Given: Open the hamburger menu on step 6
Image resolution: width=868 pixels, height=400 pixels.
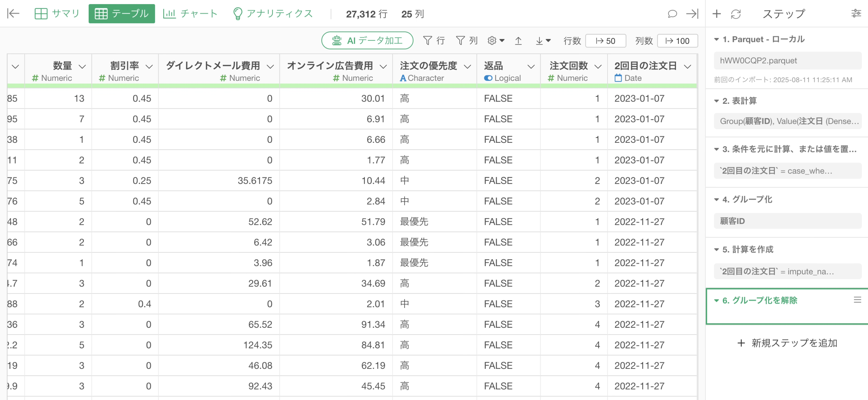Looking at the screenshot, I should tap(857, 300).
